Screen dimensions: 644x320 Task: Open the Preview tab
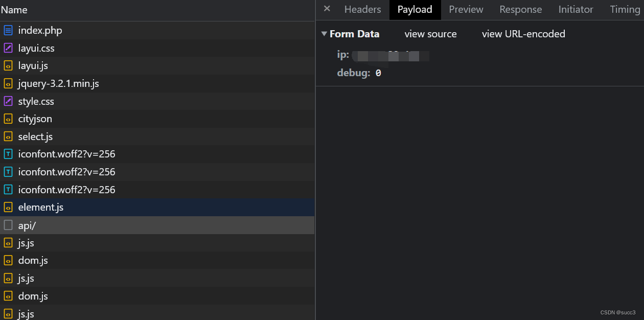[466, 9]
